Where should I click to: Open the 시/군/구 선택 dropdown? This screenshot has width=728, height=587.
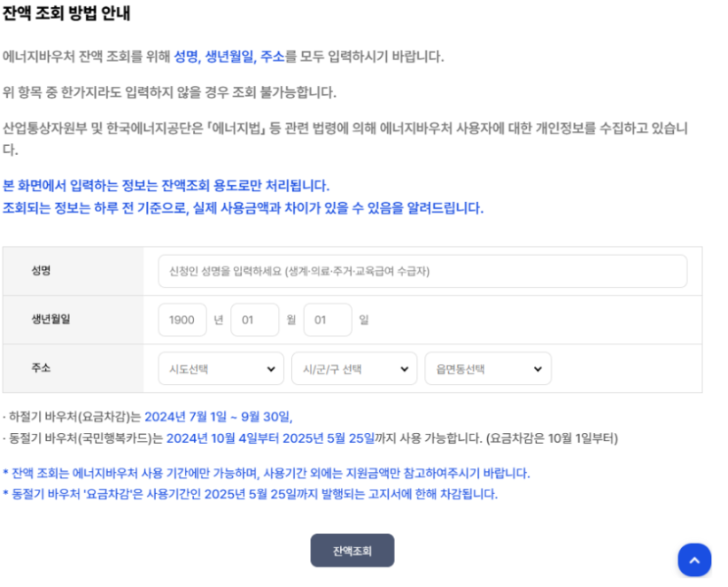(x=354, y=368)
